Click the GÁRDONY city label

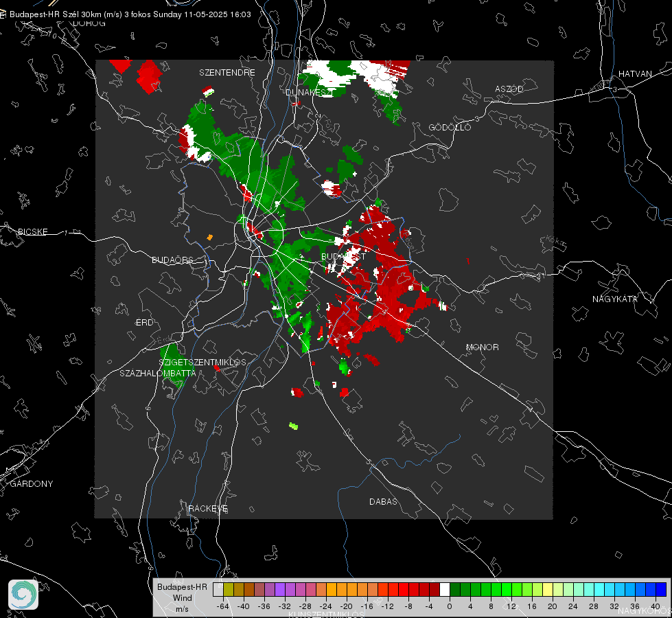tap(32, 484)
